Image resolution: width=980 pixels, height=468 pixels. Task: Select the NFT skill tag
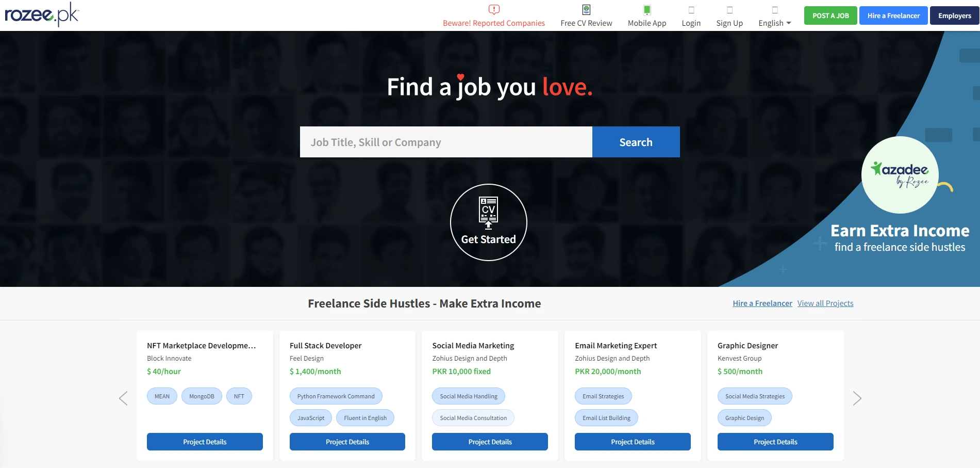[x=239, y=396]
